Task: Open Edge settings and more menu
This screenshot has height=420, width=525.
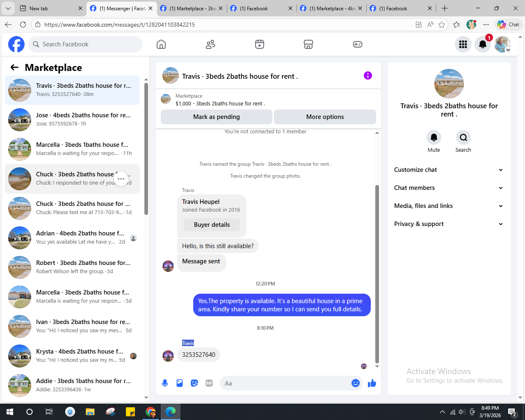Action: (x=486, y=25)
